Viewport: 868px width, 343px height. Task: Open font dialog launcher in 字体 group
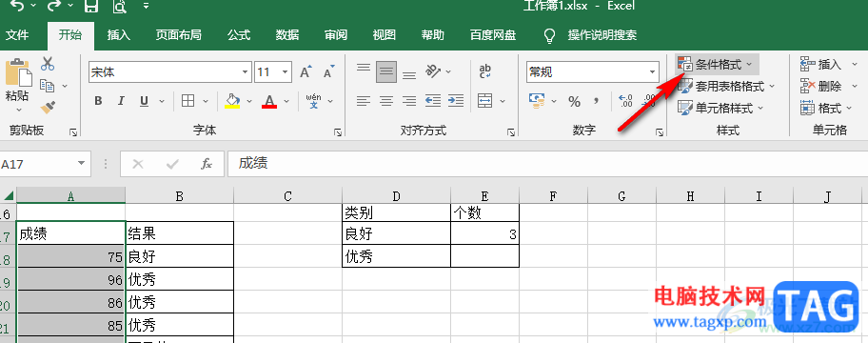(338, 132)
